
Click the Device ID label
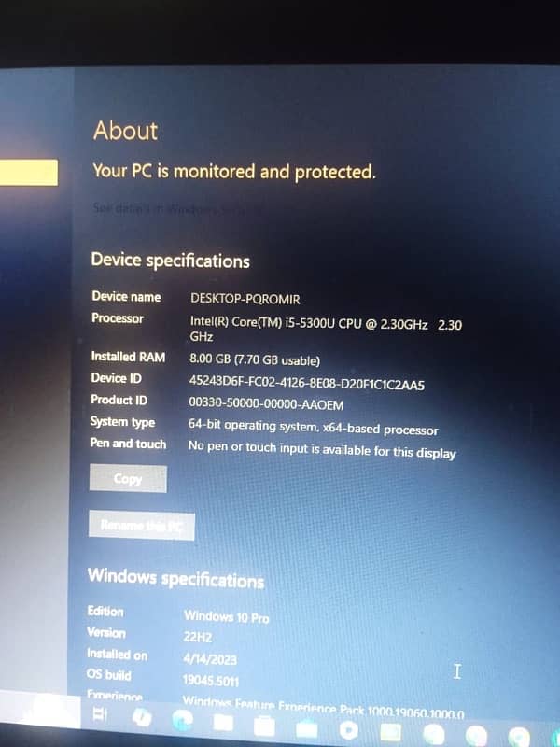(116, 378)
